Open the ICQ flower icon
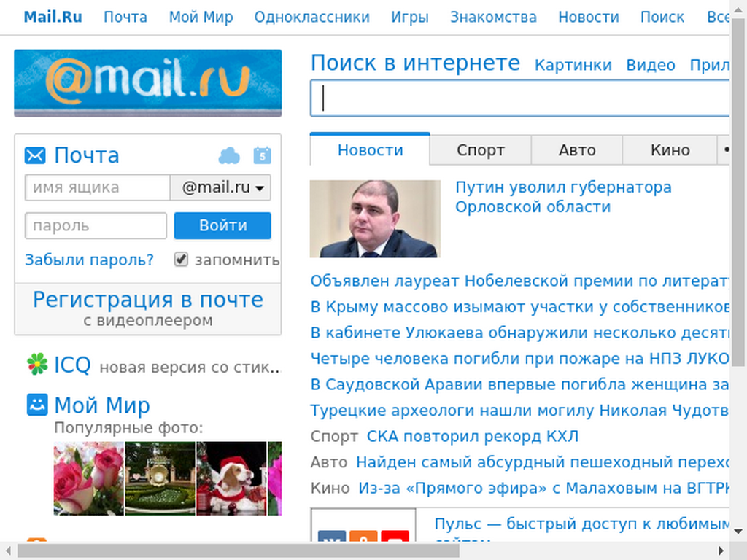Screen dimensions: 747x560 coord(37,365)
